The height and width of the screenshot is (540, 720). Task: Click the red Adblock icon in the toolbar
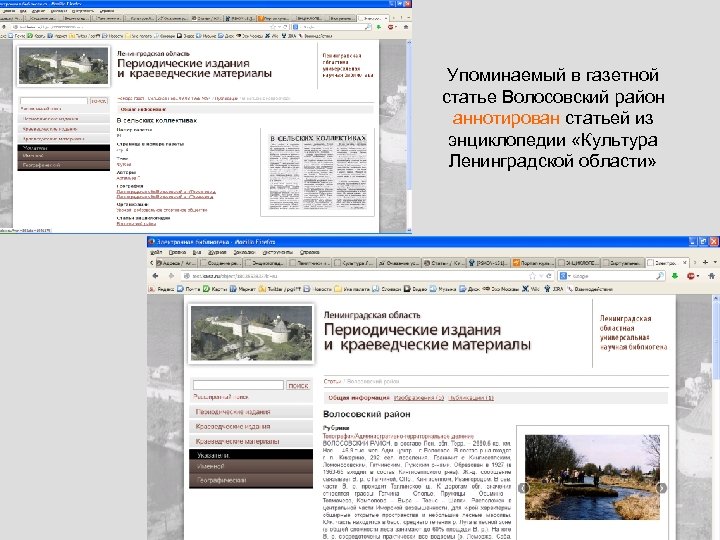(x=691, y=276)
